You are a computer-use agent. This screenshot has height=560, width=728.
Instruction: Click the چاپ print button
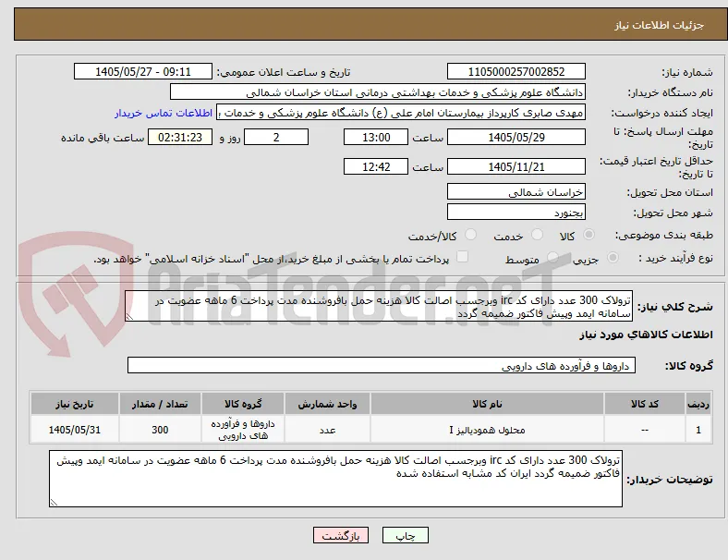(406, 535)
